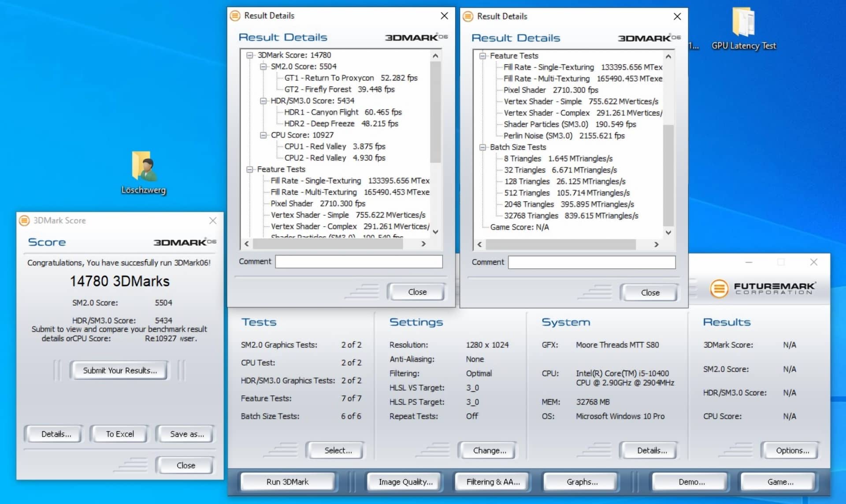Click the Moore Threads MTT S80 GFX value

(617, 345)
